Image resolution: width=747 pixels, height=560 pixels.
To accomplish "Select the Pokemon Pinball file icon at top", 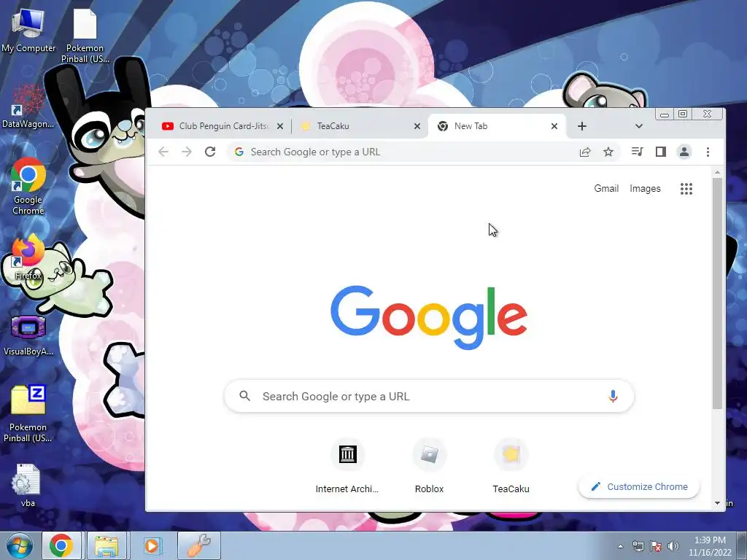I will pyautogui.click(x=85, y=36).
